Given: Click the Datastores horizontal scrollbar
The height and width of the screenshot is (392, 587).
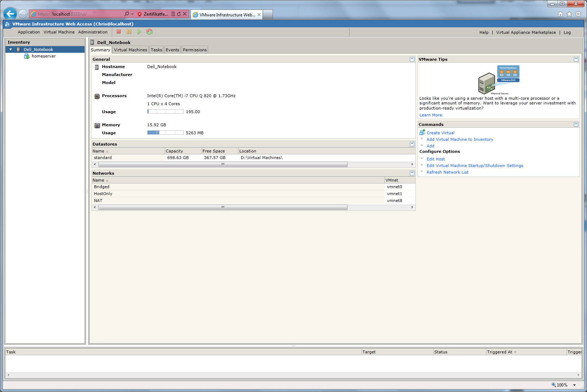Looking at the screenshot, I should (x=223, y=165).
